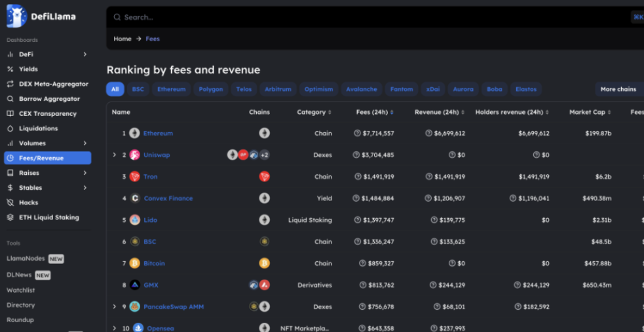Click the Bitcoin orange logo icon
The width and height of the screenshot is (644, 332).
[x=134, y=263]
